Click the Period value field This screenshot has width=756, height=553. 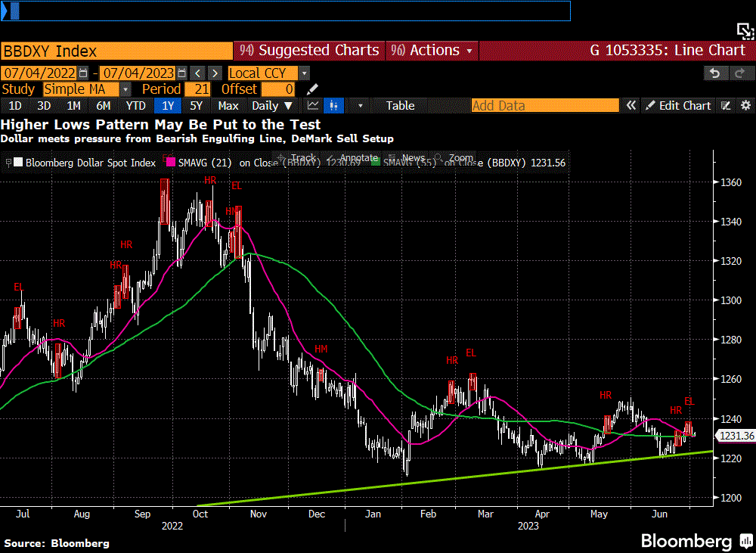coord(197,89)
